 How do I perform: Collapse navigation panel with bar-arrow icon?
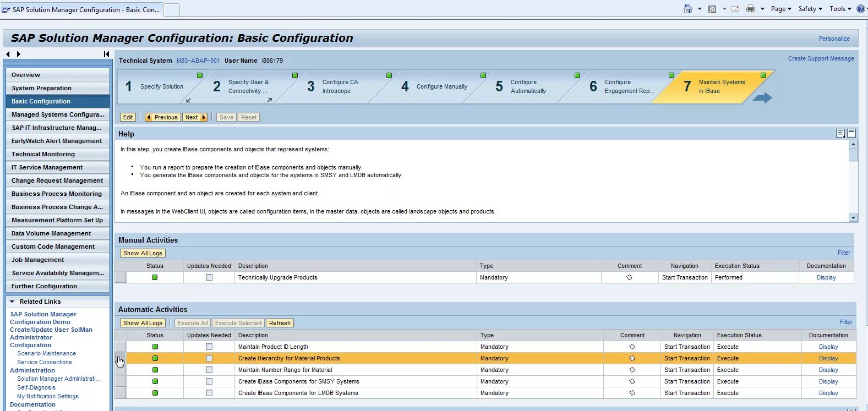click(106, 54)
